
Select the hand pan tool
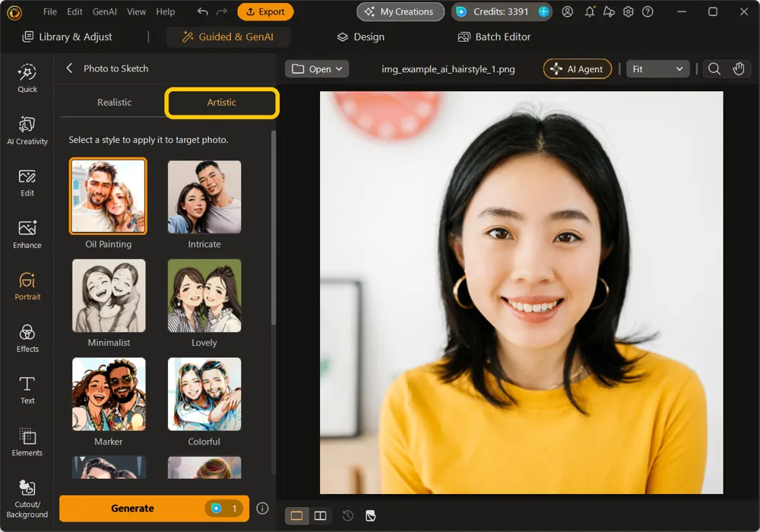738,69
